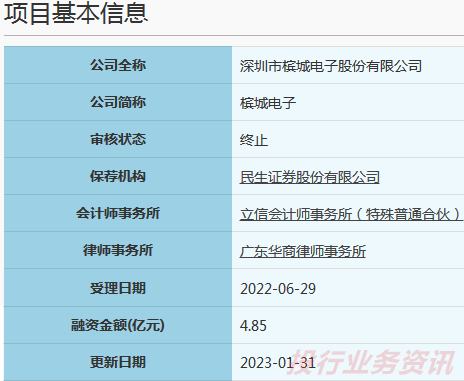Select the acceptance date 2022-06-29
The width and height of the screenshot is (464, 381).
pos(278,289)
